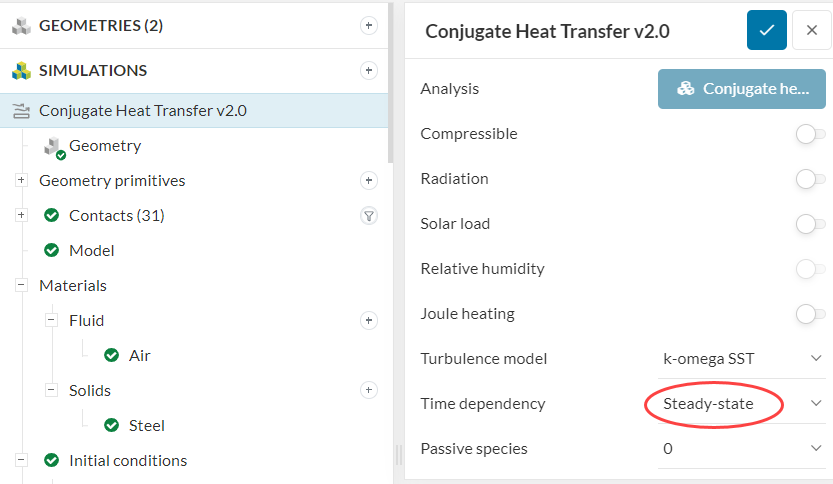Add a new Solids material
Image resolution: width=833 pixels, height=484 pixels.
click(369, 390)
